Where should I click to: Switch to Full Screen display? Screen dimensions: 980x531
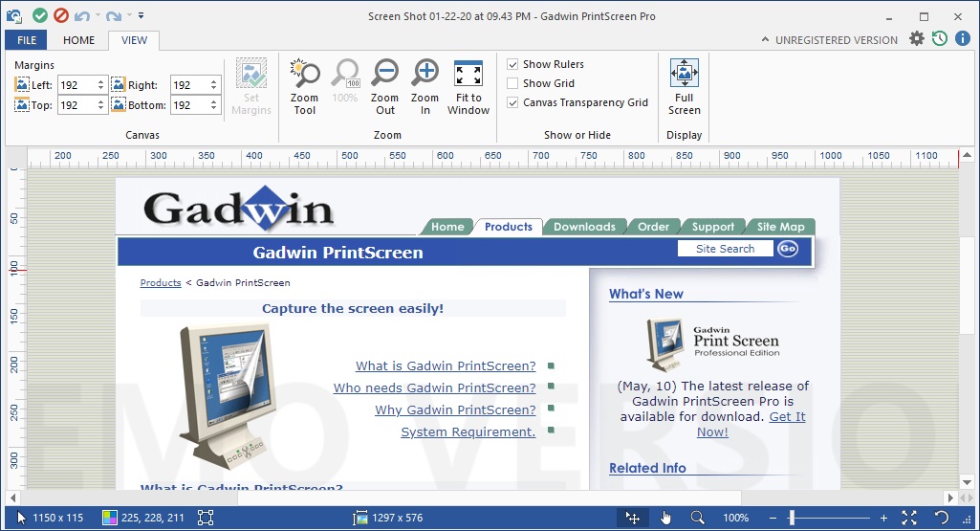[685, 87]
